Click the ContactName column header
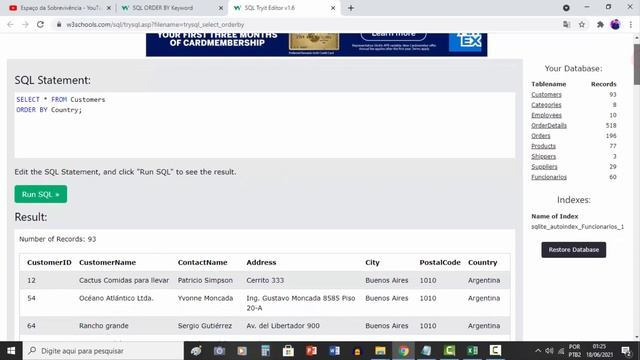640x360 pixels. click(202, 262)
